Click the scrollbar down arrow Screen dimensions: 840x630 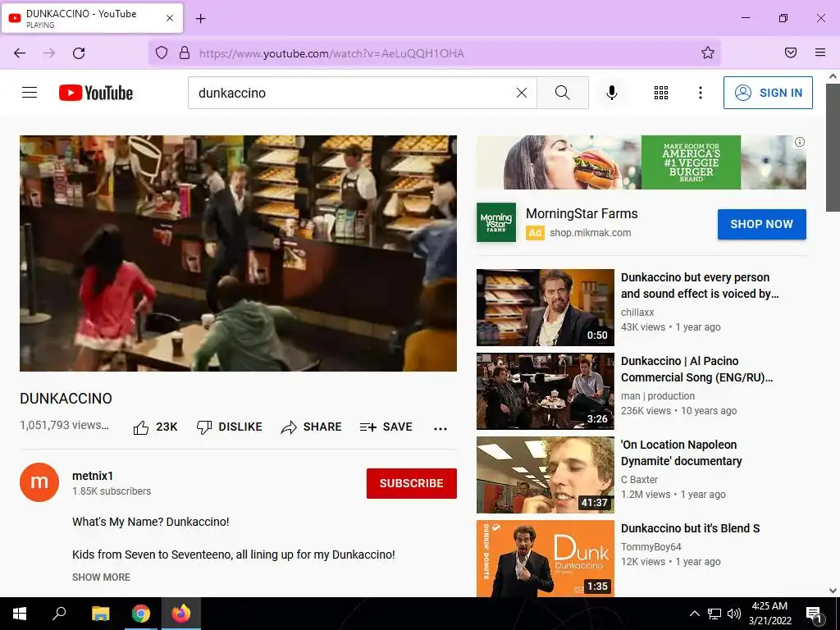[833, 591]
